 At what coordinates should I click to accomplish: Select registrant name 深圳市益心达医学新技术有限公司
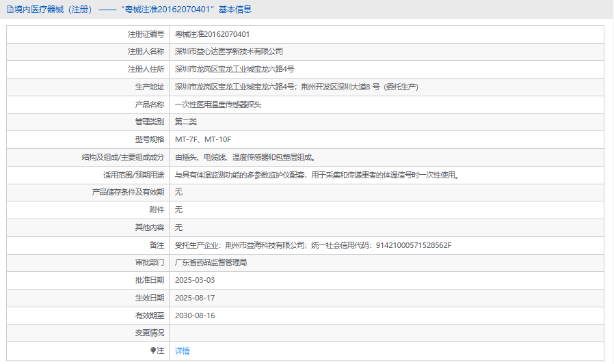click(x=228, y=51)
